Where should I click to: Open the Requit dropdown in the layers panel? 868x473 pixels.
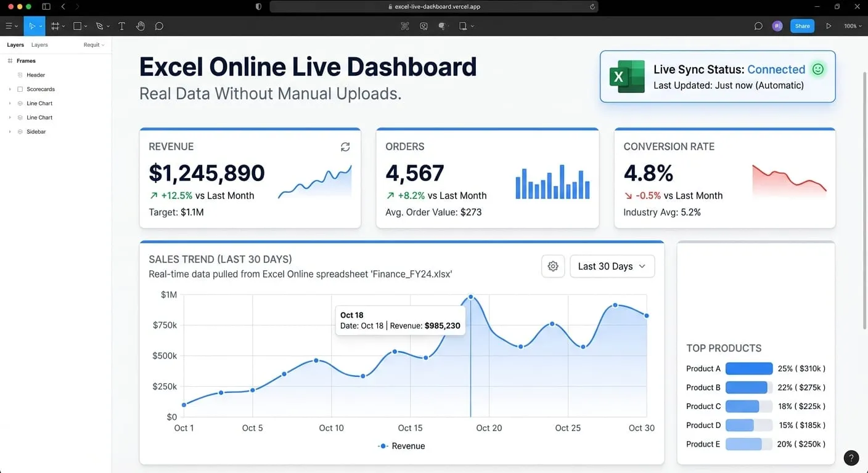pos(94,45)
